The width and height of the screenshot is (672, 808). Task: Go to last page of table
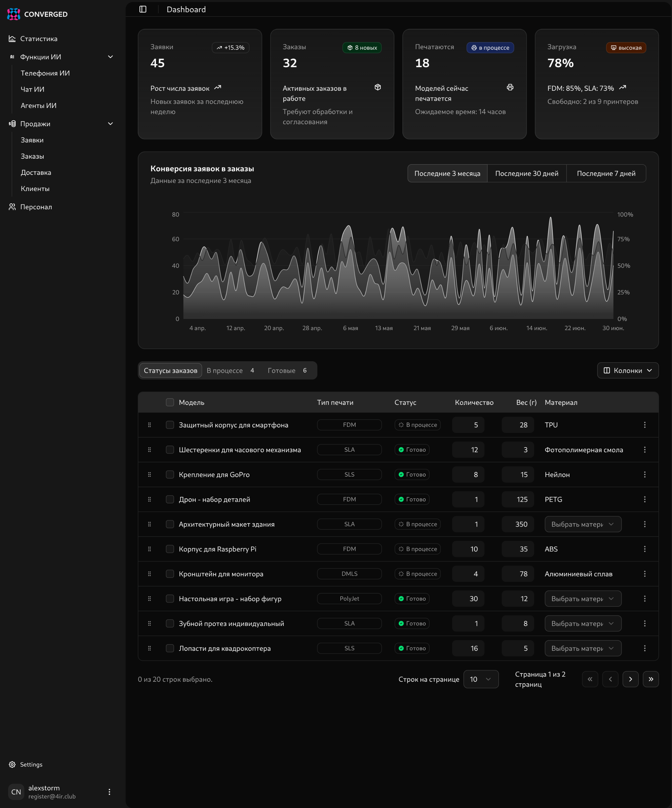click(x=650, y=679)
